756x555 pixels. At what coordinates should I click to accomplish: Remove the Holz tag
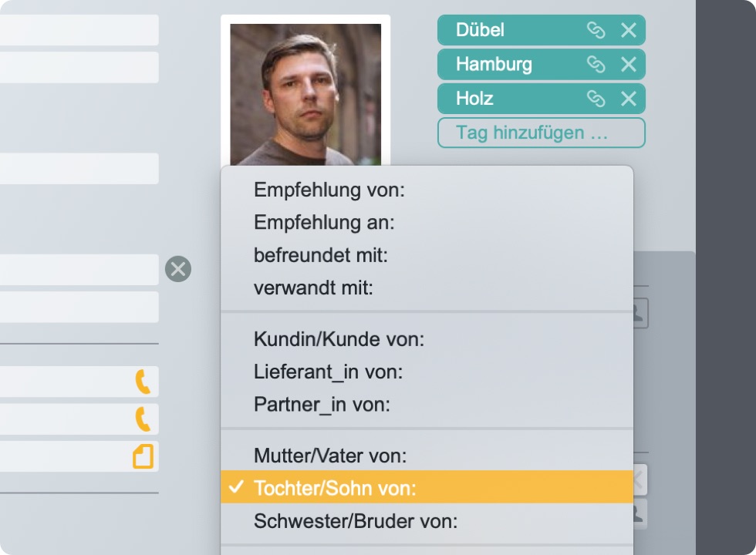point(629,99)
